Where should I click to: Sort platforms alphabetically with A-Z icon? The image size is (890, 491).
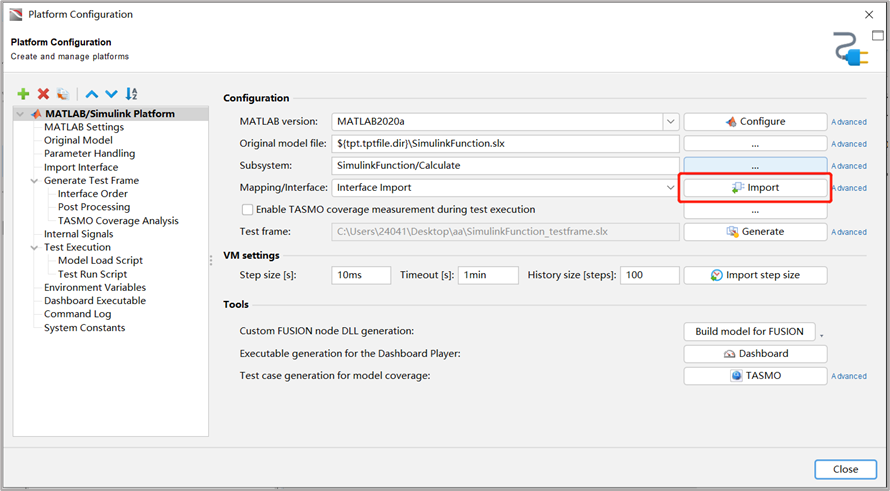coord(131,94)
